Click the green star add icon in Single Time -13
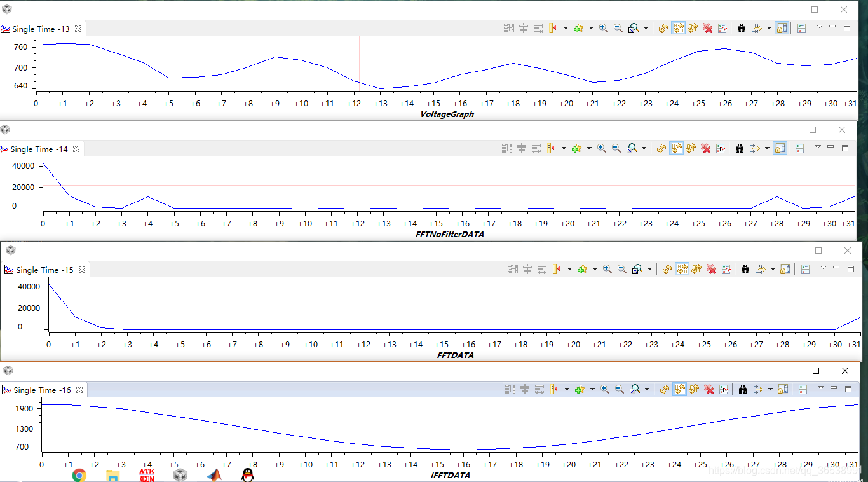This screenshot has width=868, height=482. pos(578,29)
